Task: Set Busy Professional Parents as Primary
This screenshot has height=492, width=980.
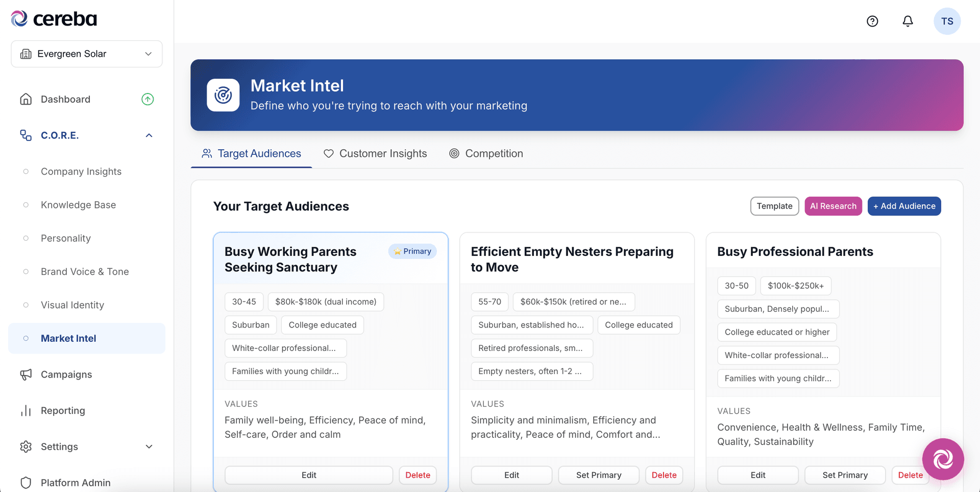Action: point(845,475)
